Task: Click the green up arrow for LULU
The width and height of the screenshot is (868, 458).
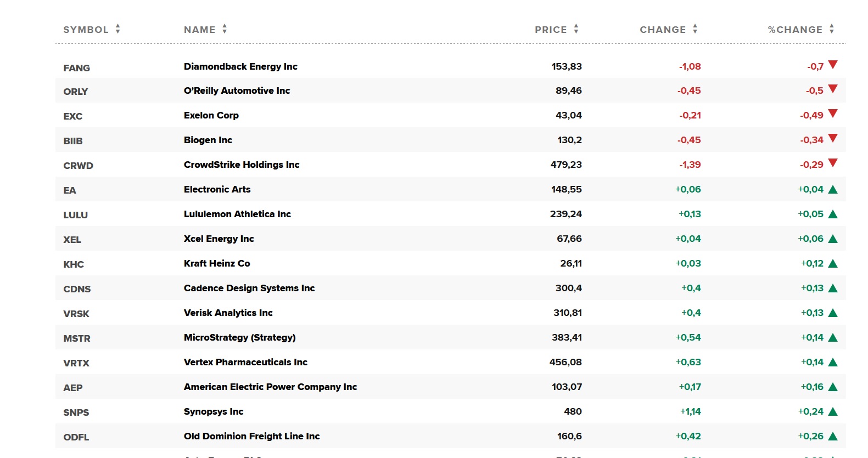Action: coord(833,214)
